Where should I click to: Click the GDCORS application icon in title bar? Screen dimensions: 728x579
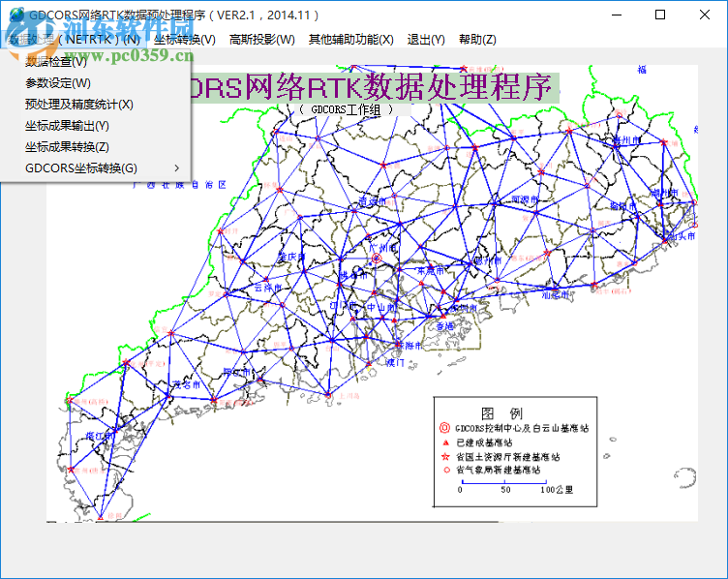(x=16, y=15)
